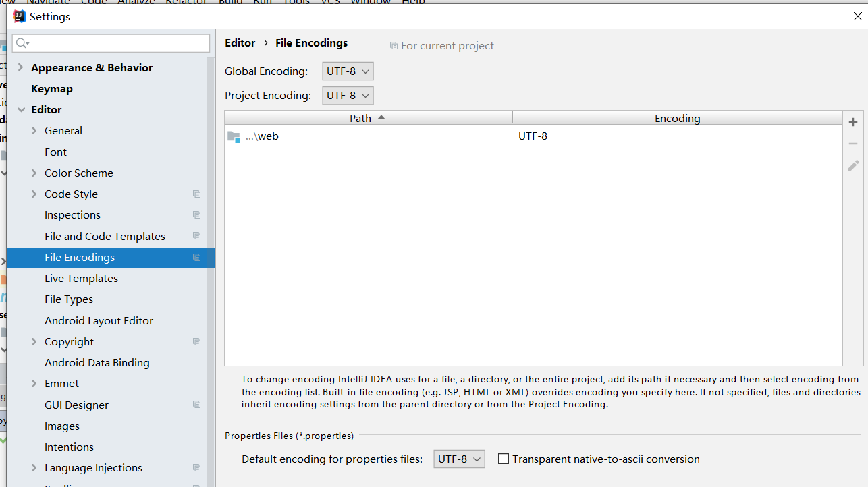This screenshot has height=487, width=868.
Task: Click the project-scope icon beside Code Style
Action: click(196, 194)
